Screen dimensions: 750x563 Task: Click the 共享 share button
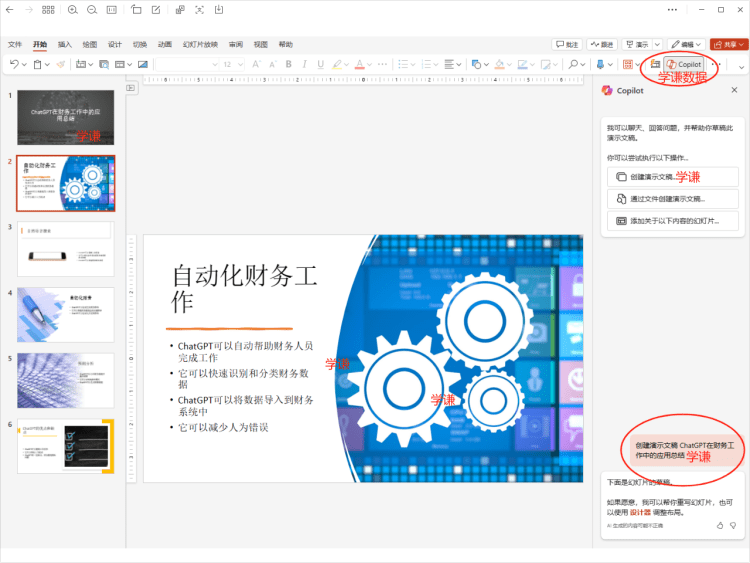[x=728, y=44]
